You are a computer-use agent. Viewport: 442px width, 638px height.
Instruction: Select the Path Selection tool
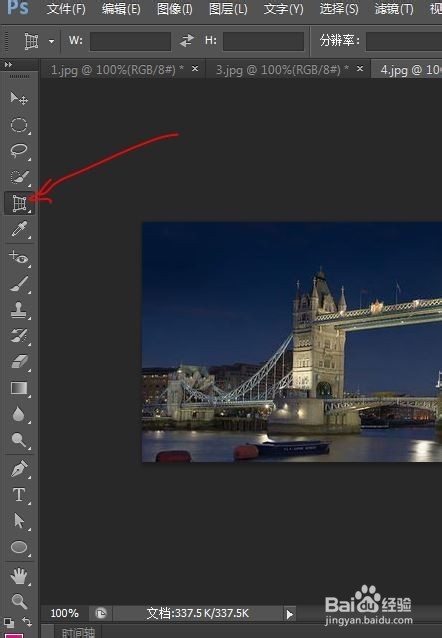19,521
